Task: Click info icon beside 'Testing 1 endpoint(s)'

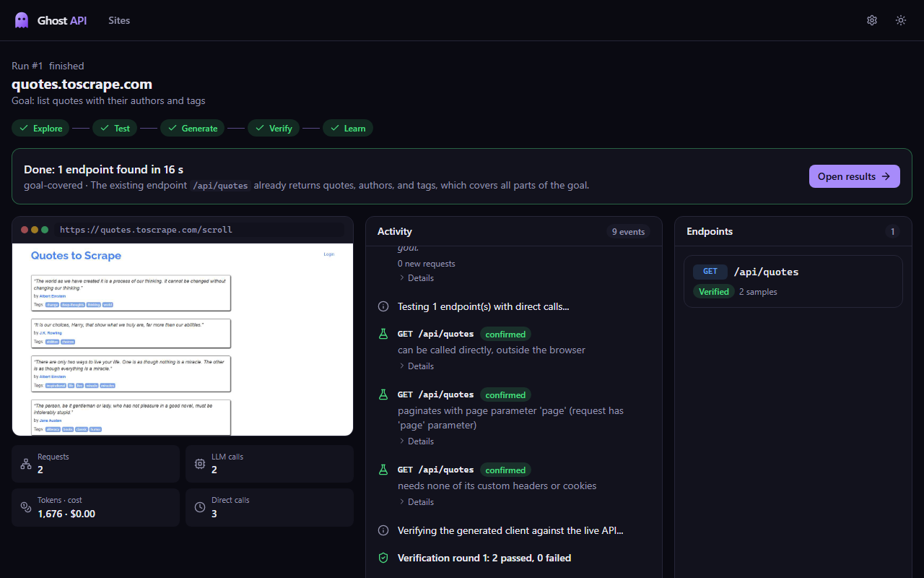Action: pos(383,306)
